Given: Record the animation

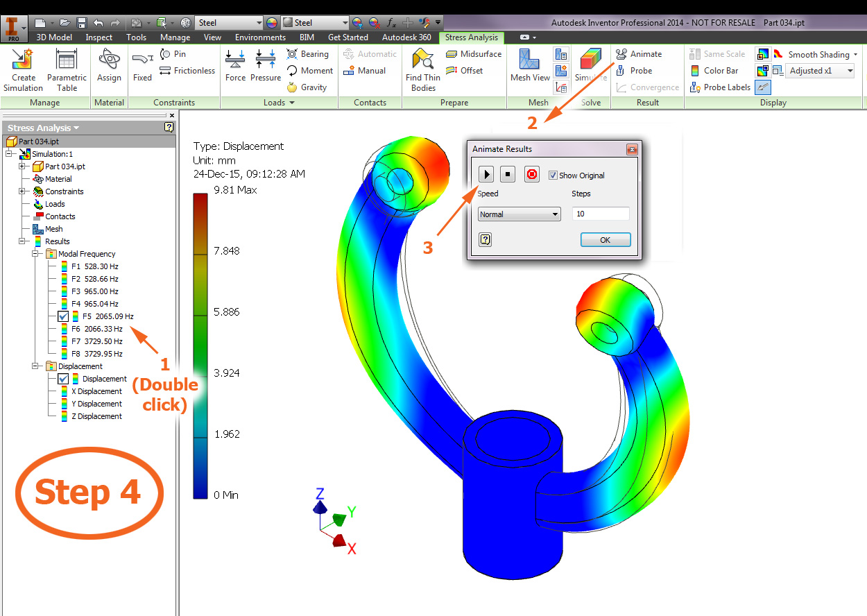Looking at the screenshot, I should 532,175.
